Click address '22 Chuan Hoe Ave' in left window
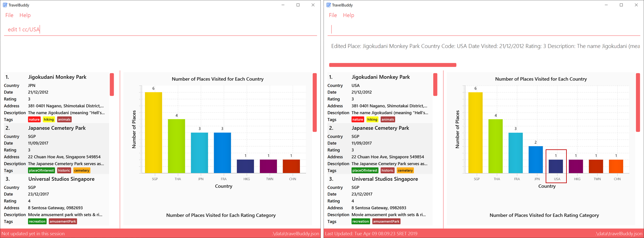This screenshot has width=644, height=238. pos(64,157)
